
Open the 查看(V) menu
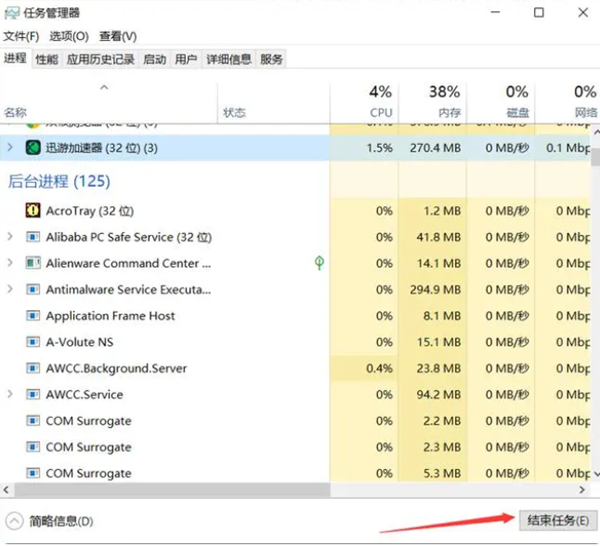click(118, 36)
